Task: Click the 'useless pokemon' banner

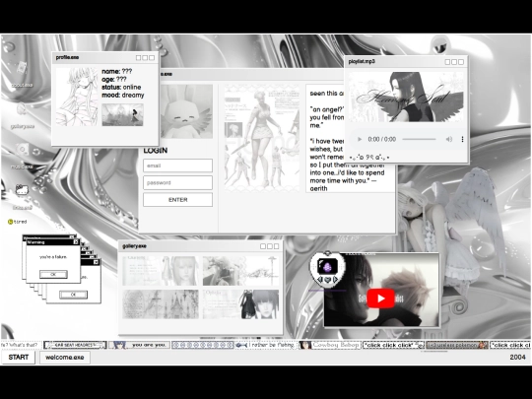Action: (x=457, y=345)
